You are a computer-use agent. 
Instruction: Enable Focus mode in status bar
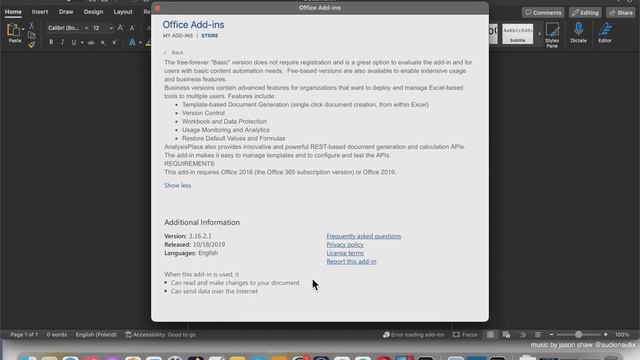pyautogui.click(x=465, y=335)
